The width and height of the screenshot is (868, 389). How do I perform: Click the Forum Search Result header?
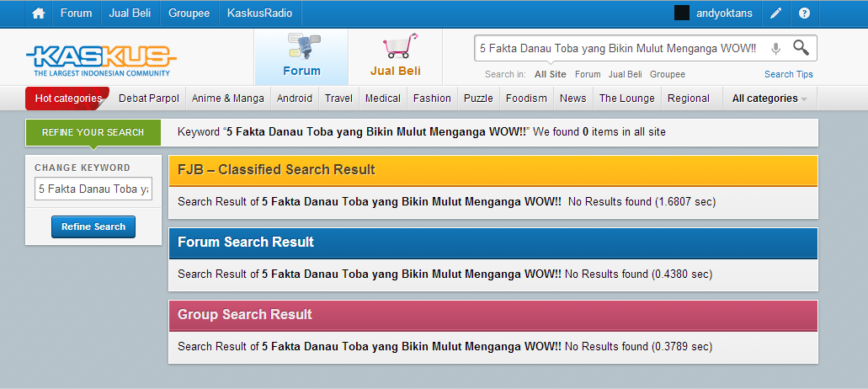(493, 242)
